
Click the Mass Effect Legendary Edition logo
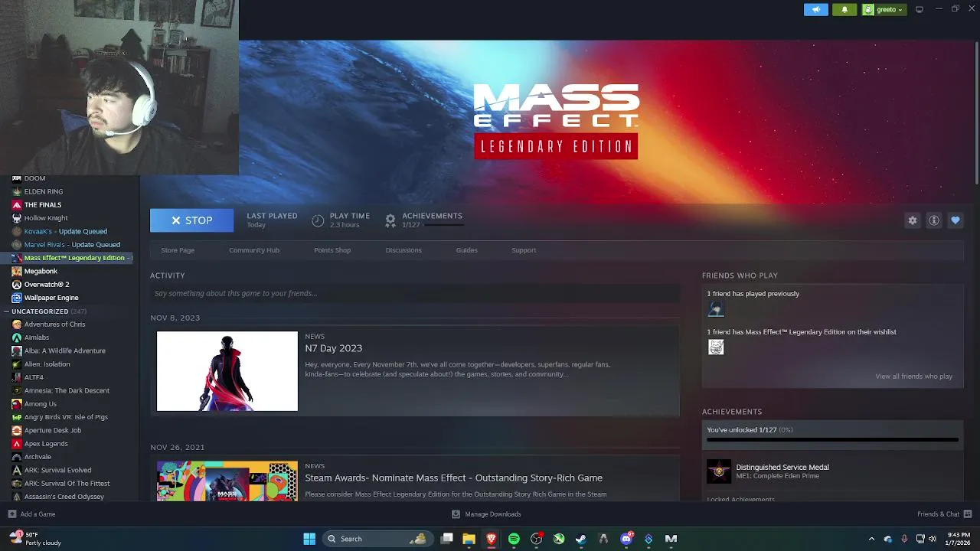point(556,122)
